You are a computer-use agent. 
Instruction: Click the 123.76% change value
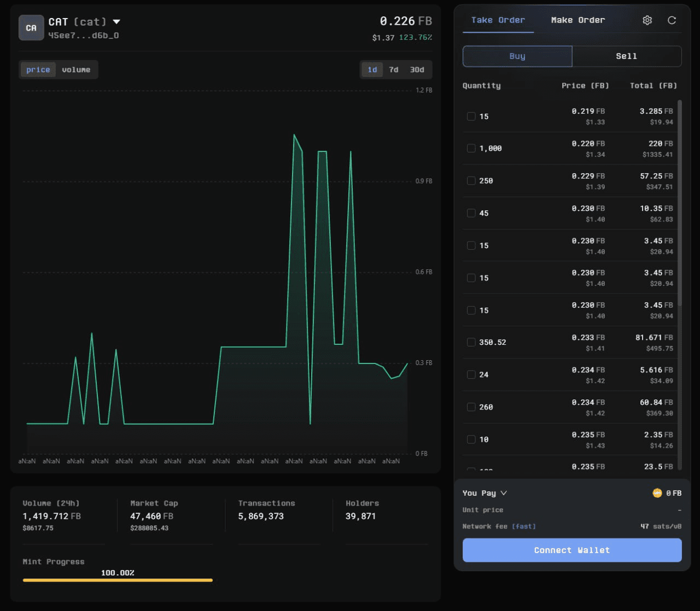point(416,38)
